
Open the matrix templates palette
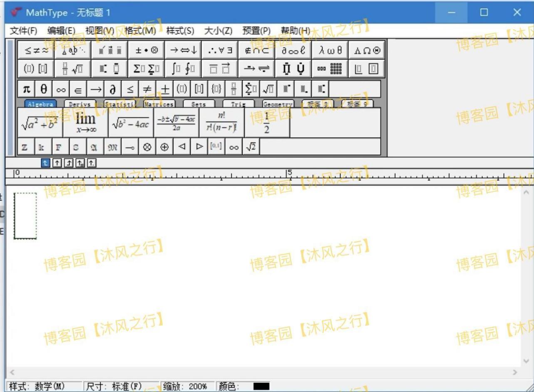click(330, 69)
